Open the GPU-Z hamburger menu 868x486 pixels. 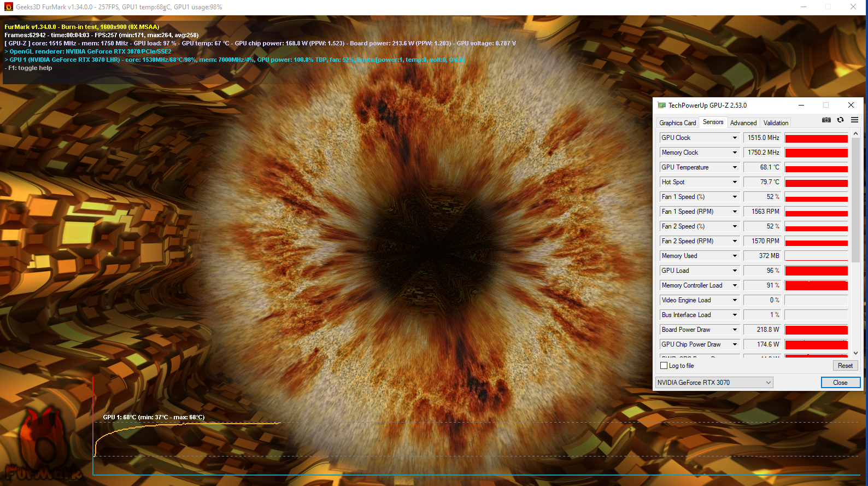(x=854, y=120)
